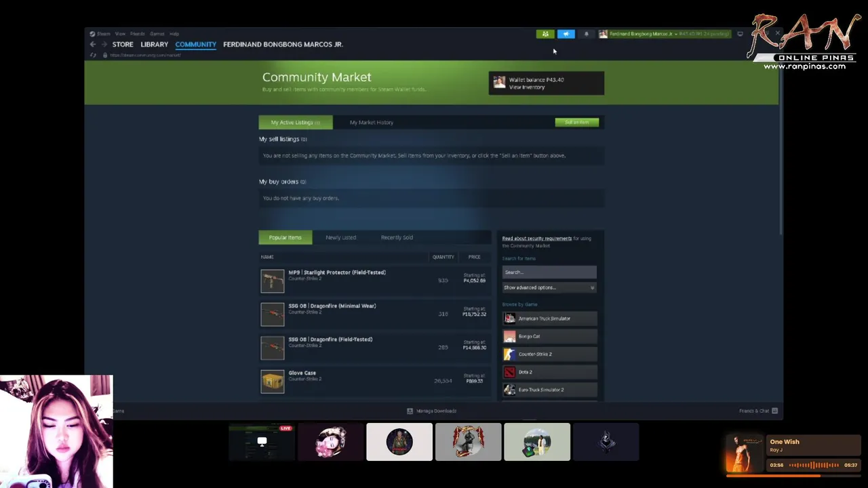This screenshot has width=868, height=488.
Task: Open FERDINAND BONGBONG MARCOS JR. profile section
Action: pyautogui.click(x=283, y=44)
